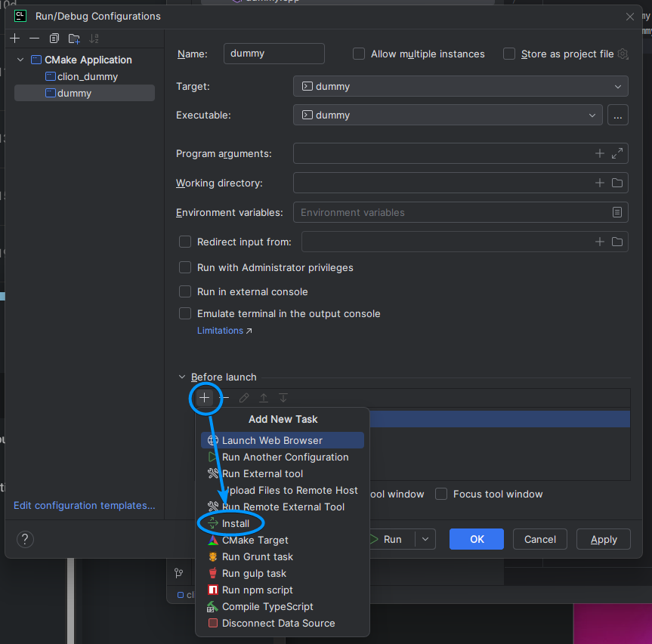This screenshot has height=644, width=652.
Task: Click the Sort Configurations icon
Action: point(94,39)
